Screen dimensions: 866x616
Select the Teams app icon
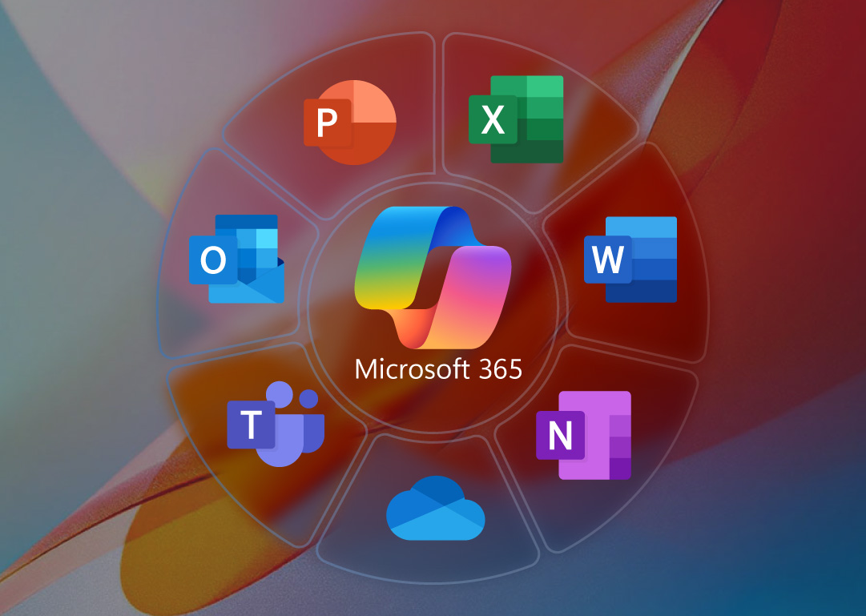click(x=275, y=424)
